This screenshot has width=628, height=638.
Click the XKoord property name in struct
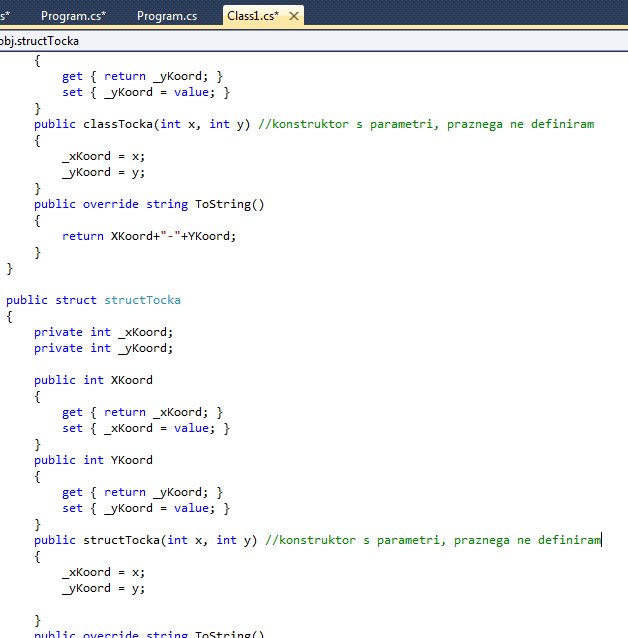[132, 380]
